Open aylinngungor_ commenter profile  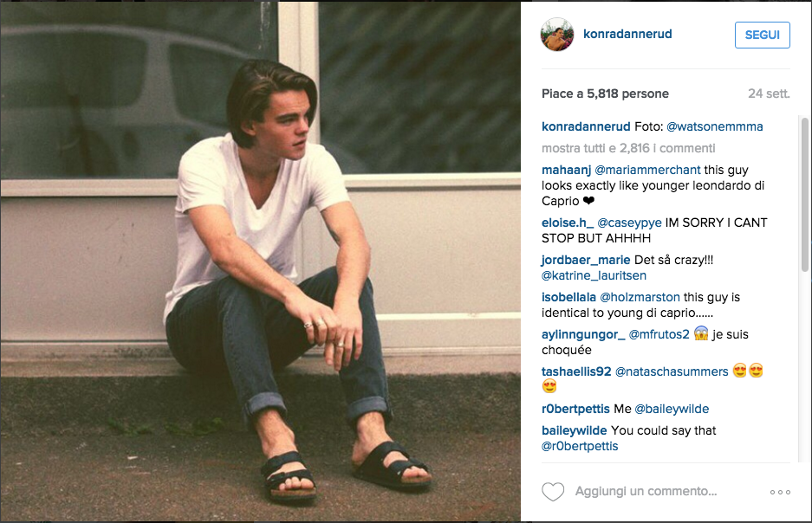pyautogui.click(x=583, y=335)
